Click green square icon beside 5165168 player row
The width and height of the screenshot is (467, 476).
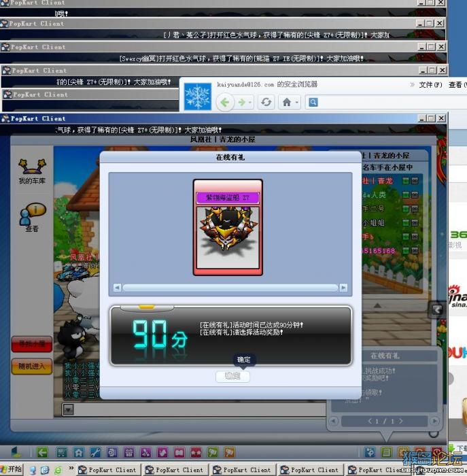406,250
